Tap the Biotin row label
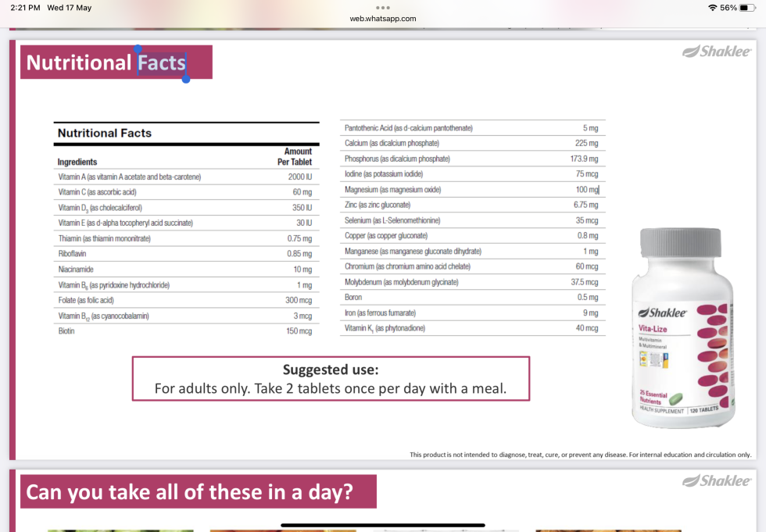The width and height of the screenshot is (766, 532). pos(66,331)
